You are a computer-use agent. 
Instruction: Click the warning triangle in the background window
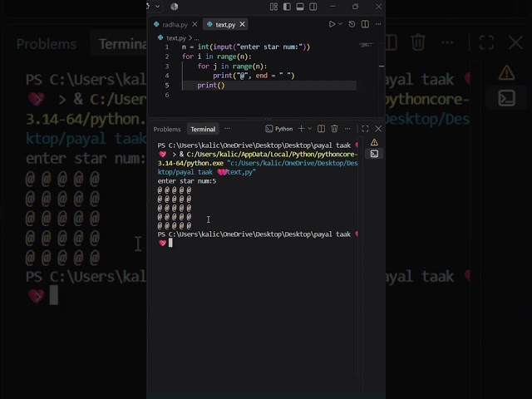[506, 72]
